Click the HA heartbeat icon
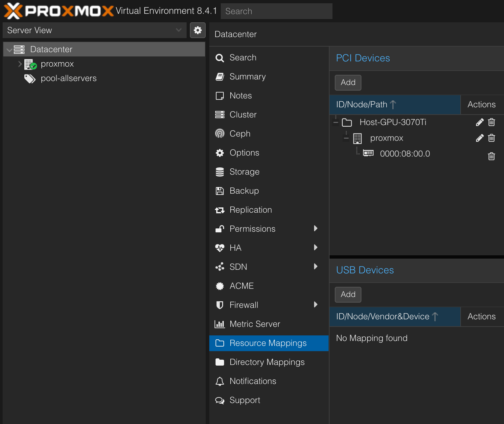 pos(220,248)
